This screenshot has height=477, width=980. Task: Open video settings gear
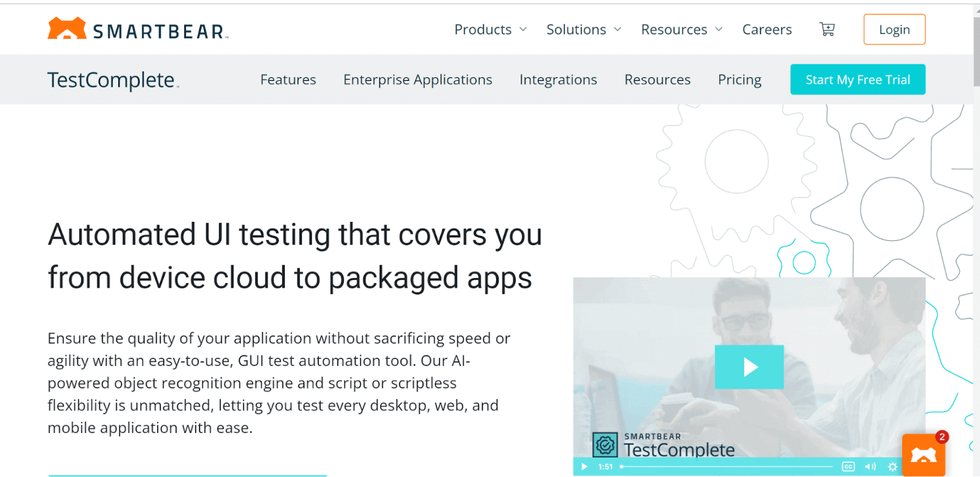click(x=892, y=467)
